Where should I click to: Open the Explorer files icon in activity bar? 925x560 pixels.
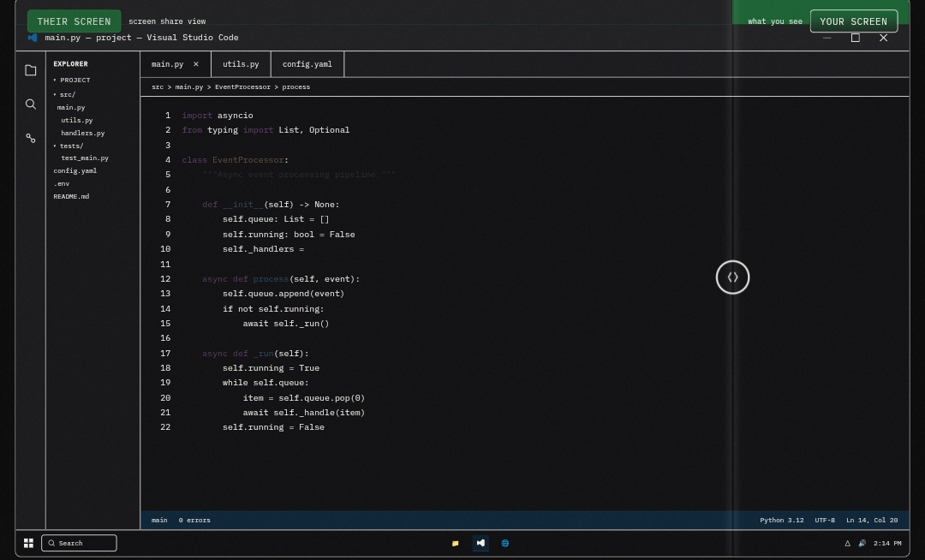pyautogui.click(x=31, y=70)
